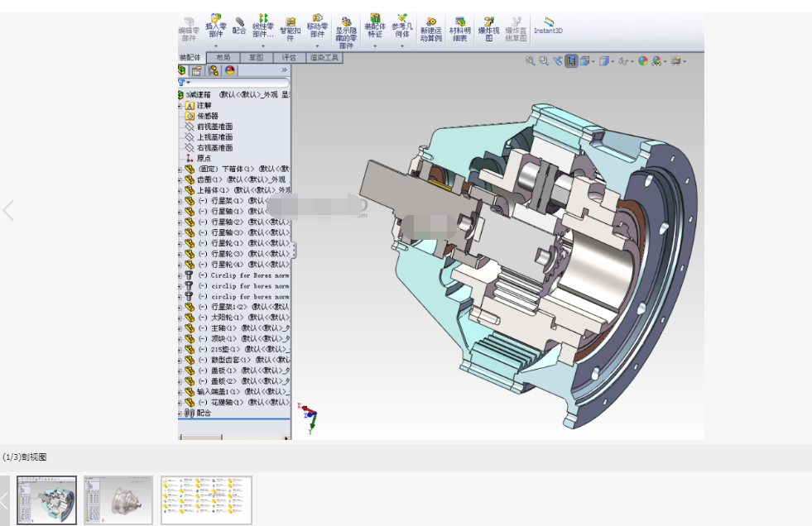812x526 pixels.
Task: Click the 新建运动算例 tool
Action: coord(431,30)
